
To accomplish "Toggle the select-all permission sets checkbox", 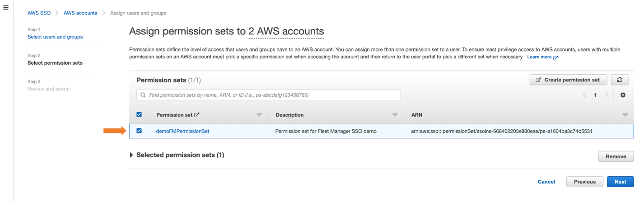I will click(x=139, y=114).
